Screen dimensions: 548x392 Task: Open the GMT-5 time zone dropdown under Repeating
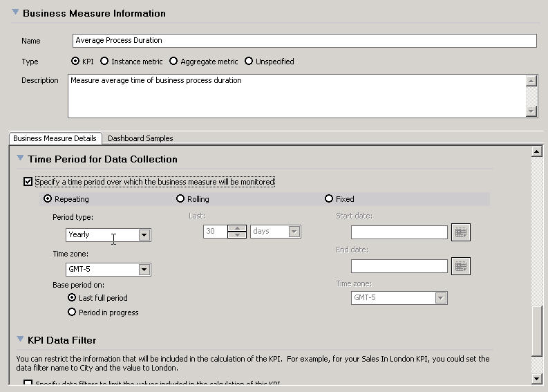pyautogui.click(x=144, y=270)
